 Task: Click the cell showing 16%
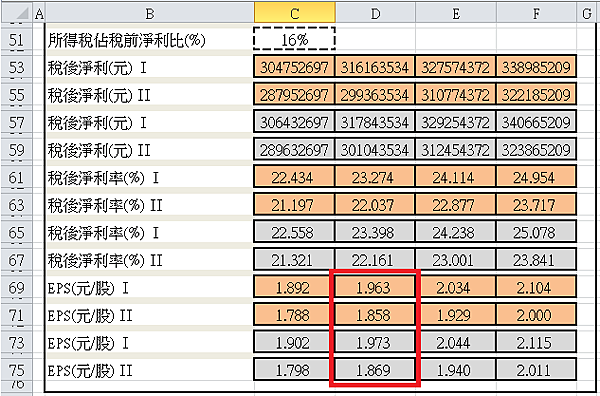click(x=295, y=39)
